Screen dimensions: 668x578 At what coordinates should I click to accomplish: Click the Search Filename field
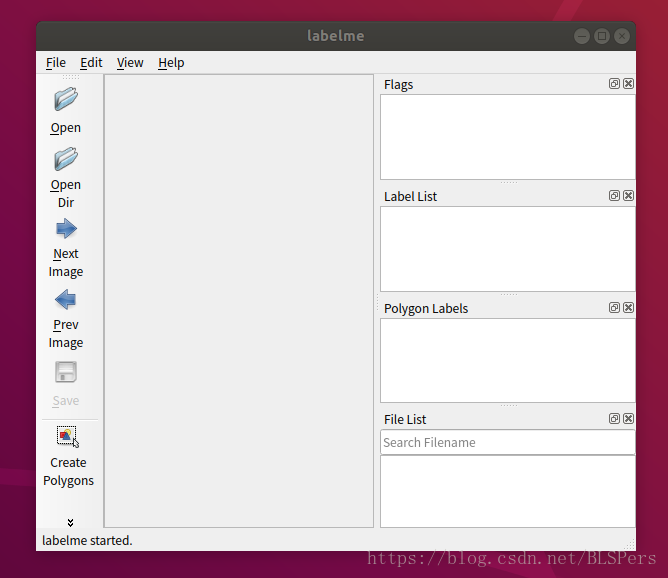(507, 442)
